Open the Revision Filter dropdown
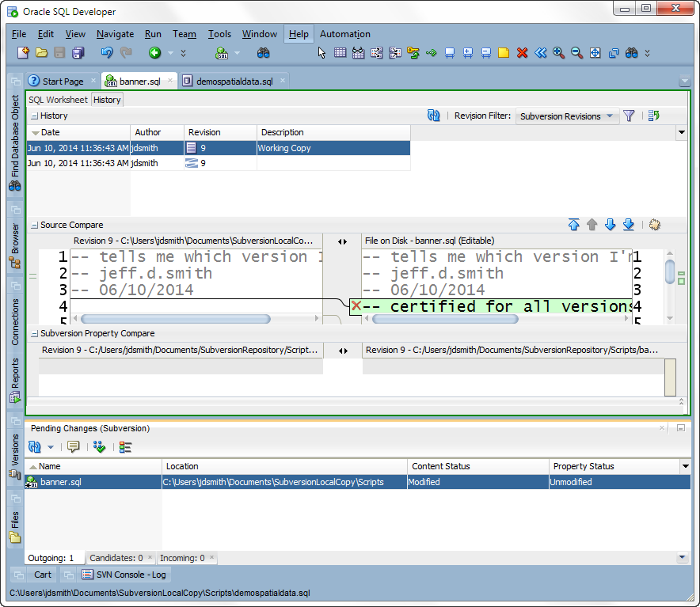The image size is (700, 607). tap(567, 116)
